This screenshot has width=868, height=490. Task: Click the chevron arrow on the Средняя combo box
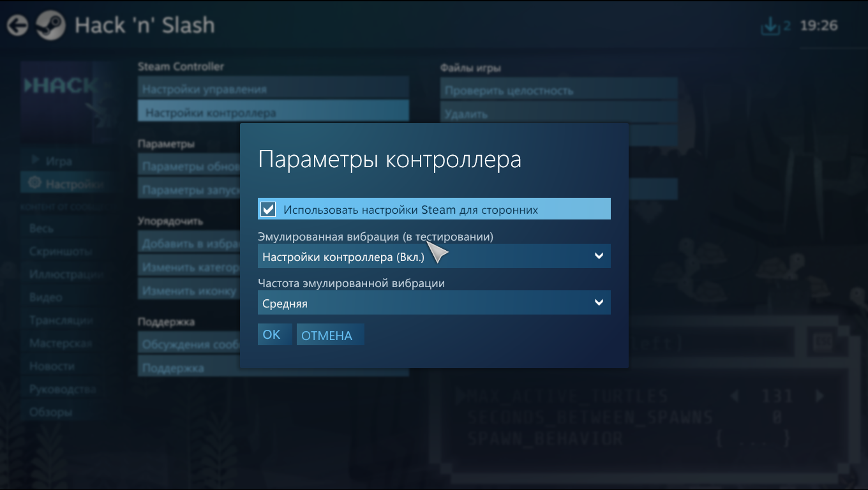coord(599,302)
